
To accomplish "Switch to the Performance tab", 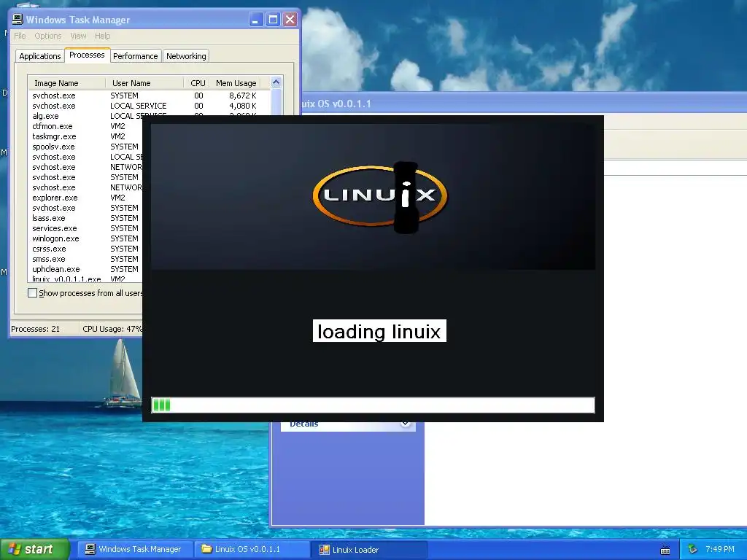I will point(135,56).
